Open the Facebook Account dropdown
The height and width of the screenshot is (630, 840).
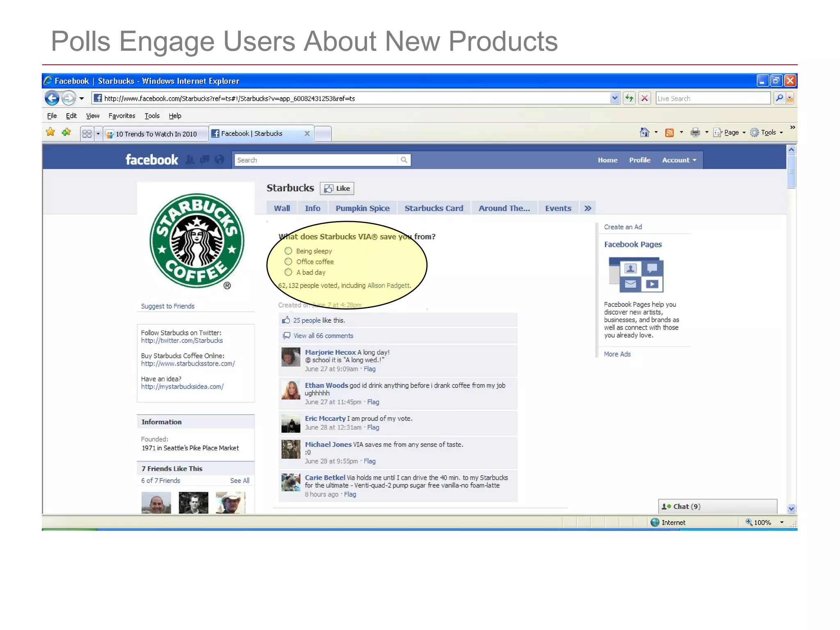click(679, 160)
